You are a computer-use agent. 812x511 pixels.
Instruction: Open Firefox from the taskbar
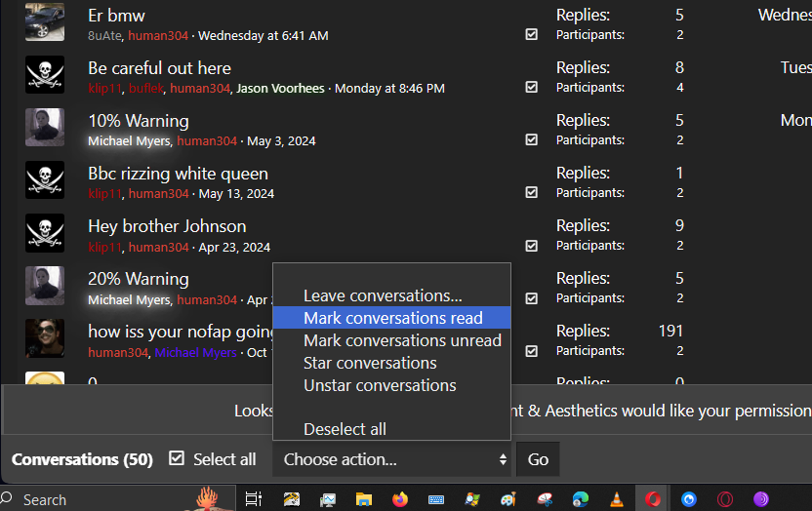(x=399, y=499)
